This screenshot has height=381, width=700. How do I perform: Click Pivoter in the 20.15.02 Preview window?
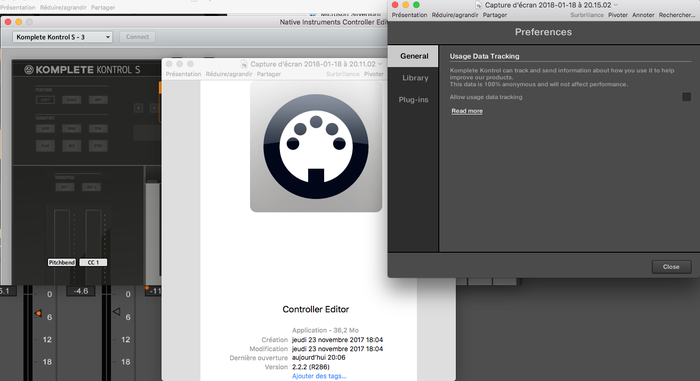[x=618, y=15]
